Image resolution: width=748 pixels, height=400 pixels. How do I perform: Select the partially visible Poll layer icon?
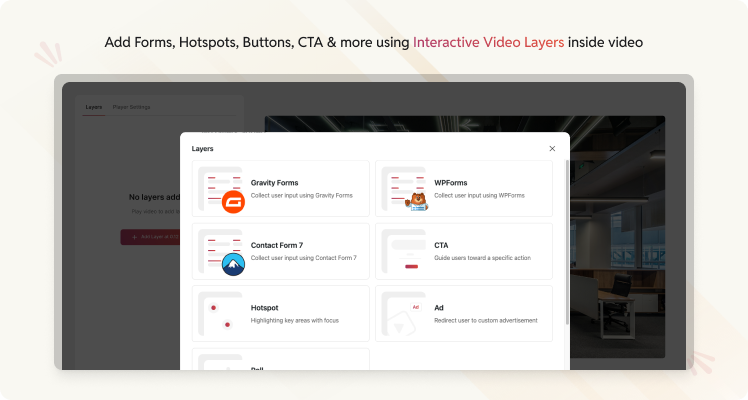tap(221, 362)
